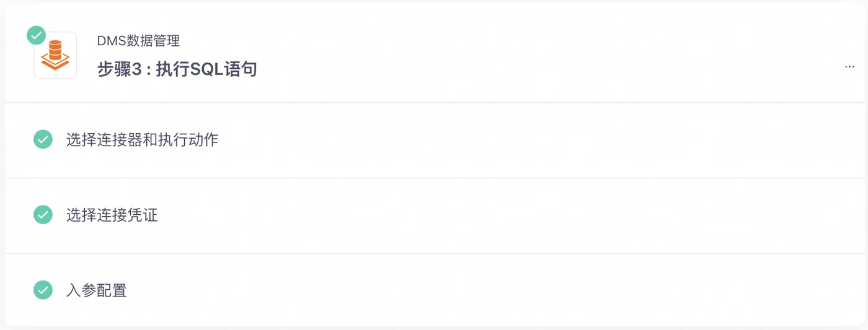Click the green completed badge on DMS icon
This screenshot has width=868, height=330.
37,35
